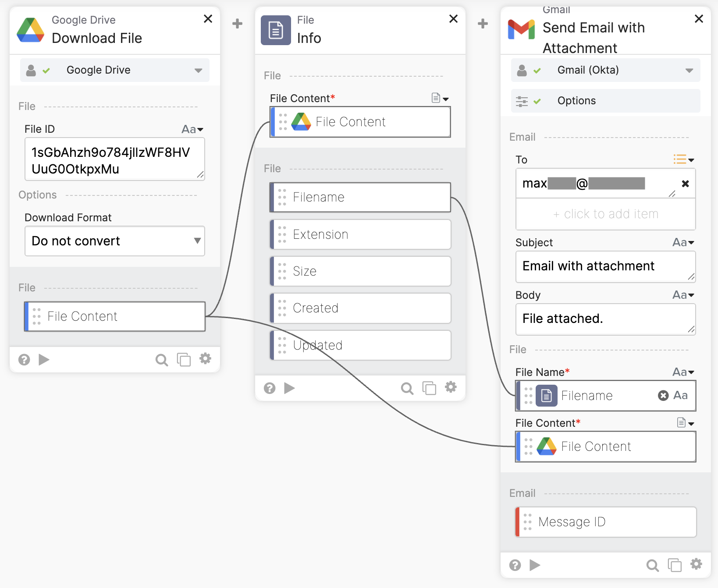Image resolution: width=718 pixels, height=588 pixels.
Task: Open help for Send Email with Attachment card
Action: 515,565
